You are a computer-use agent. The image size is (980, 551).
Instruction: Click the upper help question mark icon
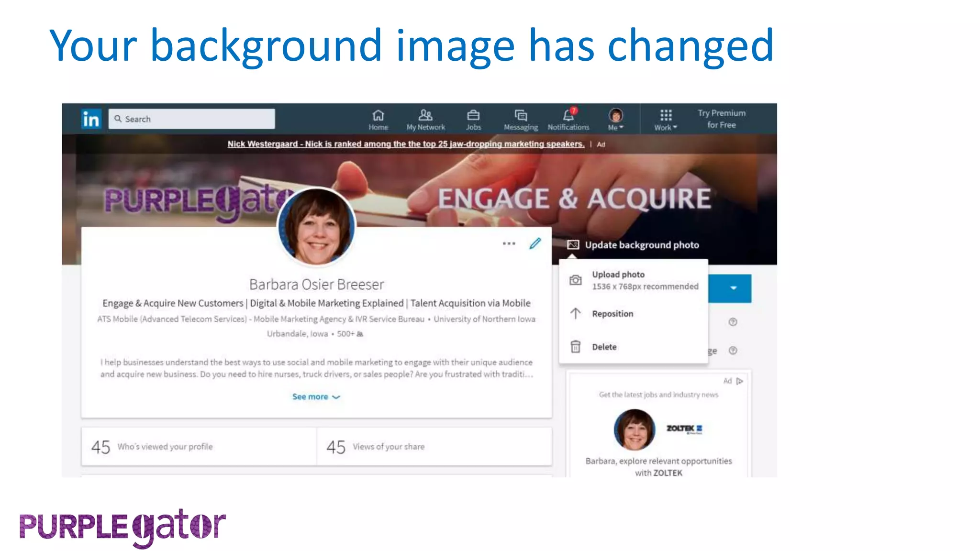click(733, 322)
